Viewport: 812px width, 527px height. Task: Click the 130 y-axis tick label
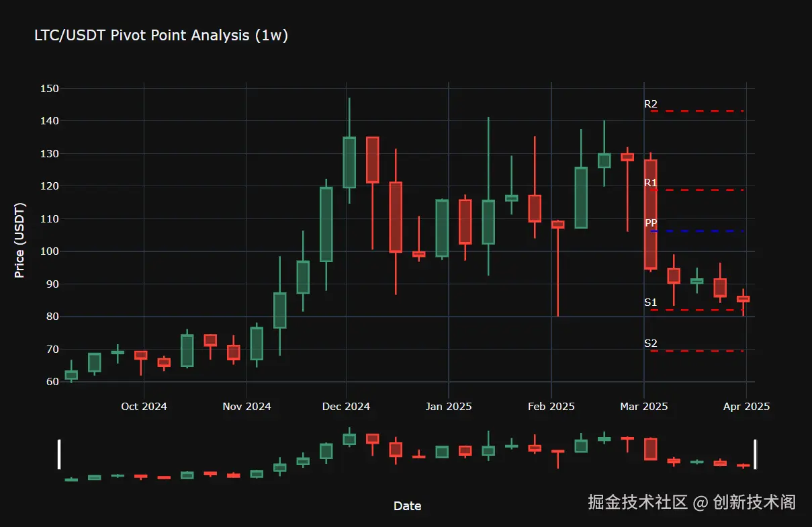50,154
